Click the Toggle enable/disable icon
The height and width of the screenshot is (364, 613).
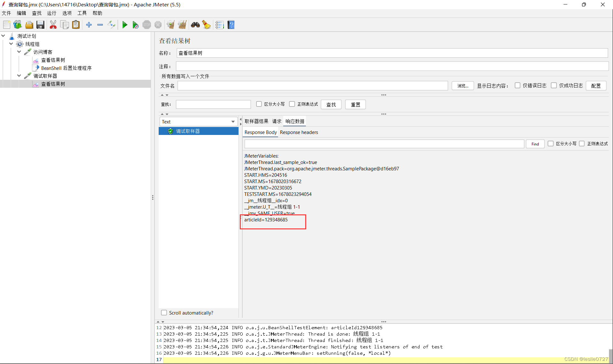pyautogui.click(x=111, y=25)
